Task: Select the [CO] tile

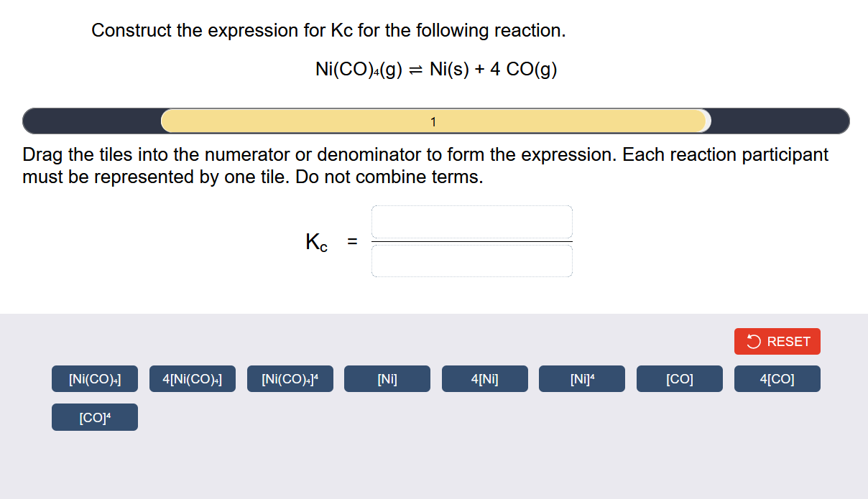Action: tap(679, 378)
